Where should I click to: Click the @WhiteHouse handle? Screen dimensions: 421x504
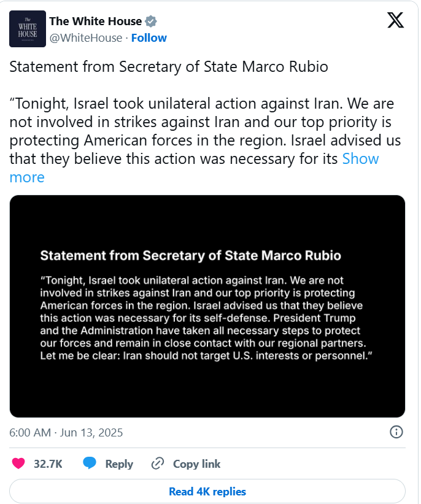click(86, 38)
